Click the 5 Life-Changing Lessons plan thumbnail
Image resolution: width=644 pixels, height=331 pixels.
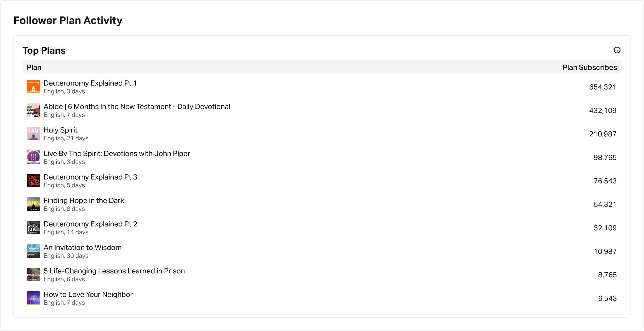tap(34, 275)
